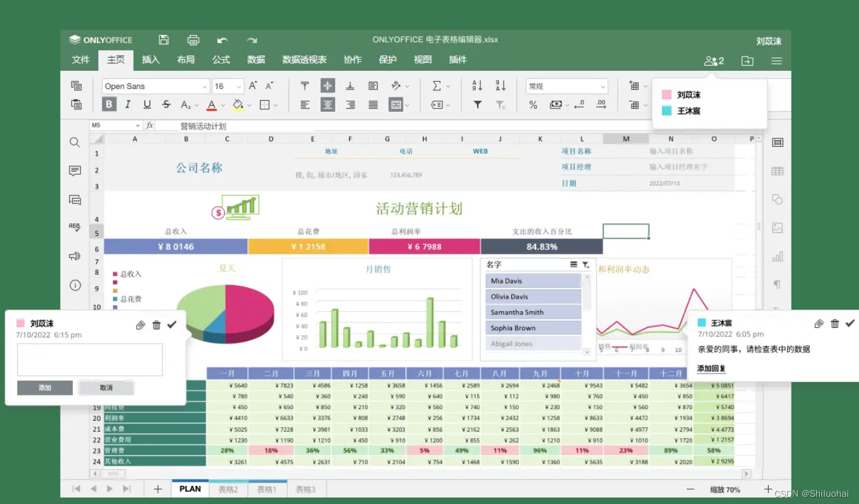Open the number format dropdown showing 常规
The width and height of the screenshot is (859, 504).
point(565,86)
